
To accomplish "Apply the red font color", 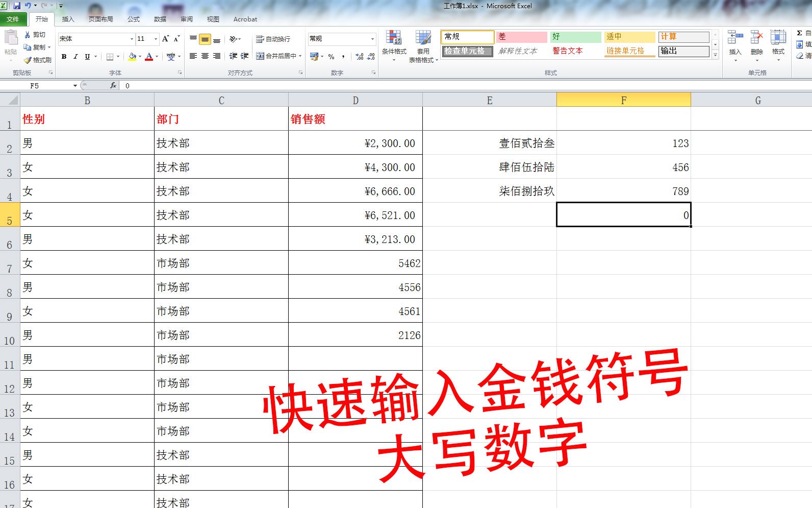I will (149, 57).
